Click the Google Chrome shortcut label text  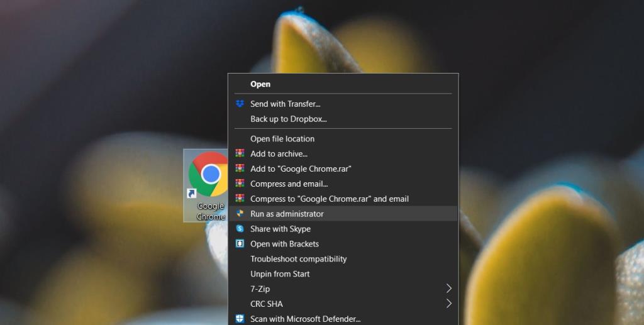click(211, 211)
